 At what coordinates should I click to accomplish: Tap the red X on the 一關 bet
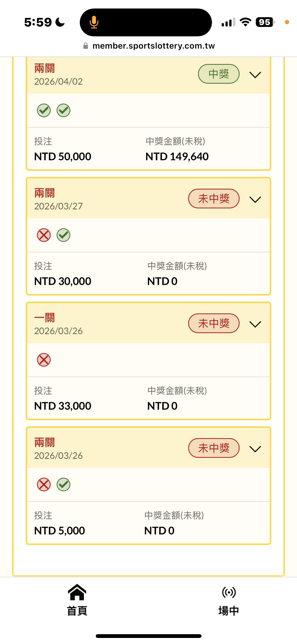(x=44, y=360)
